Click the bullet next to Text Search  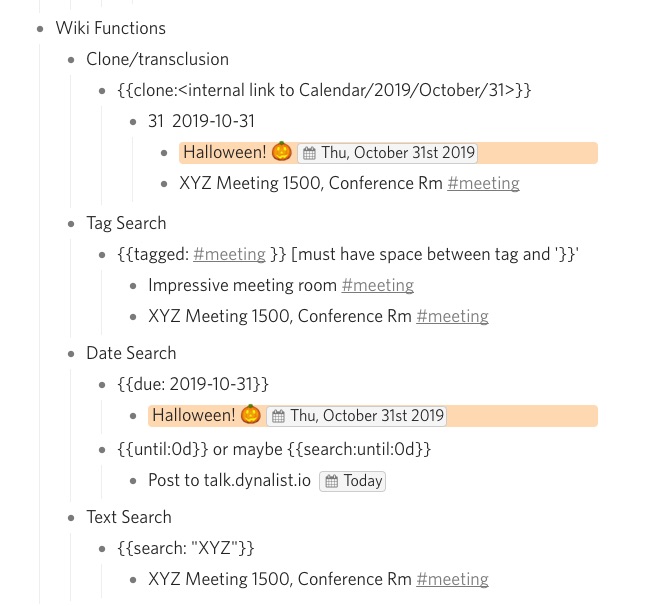(x=71, y=518)
